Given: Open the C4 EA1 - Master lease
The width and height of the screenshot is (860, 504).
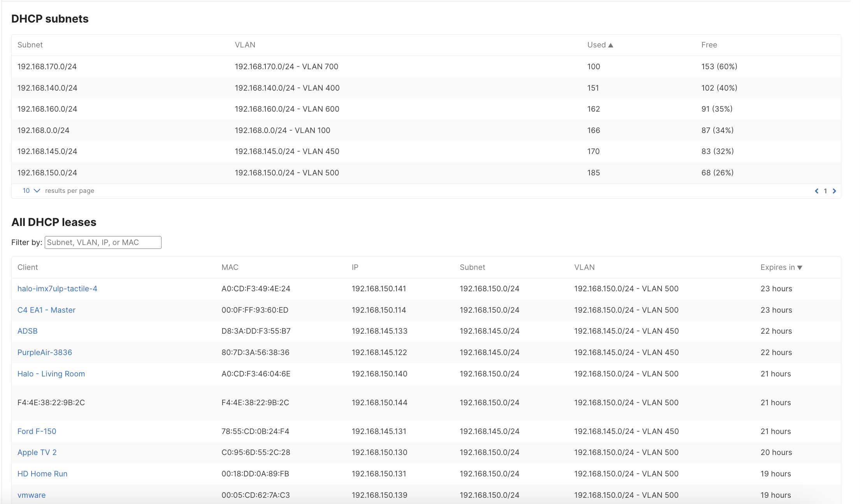Looking at the screenshot, I should [46, 310].
